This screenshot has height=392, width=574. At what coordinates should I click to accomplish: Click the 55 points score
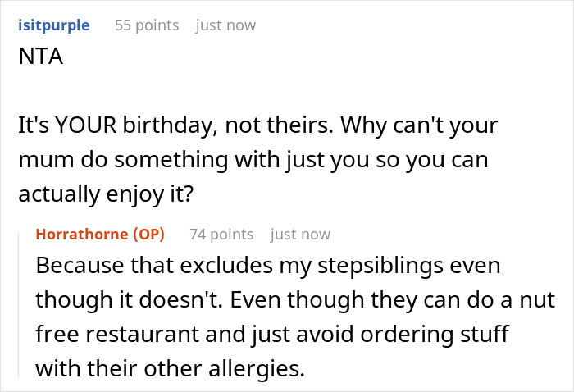pyautogui.click(x=147, y=25)
